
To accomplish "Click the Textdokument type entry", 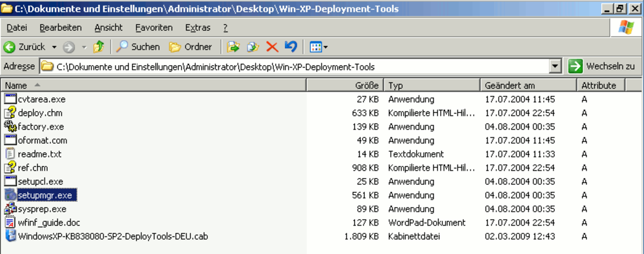I will 416,154.
